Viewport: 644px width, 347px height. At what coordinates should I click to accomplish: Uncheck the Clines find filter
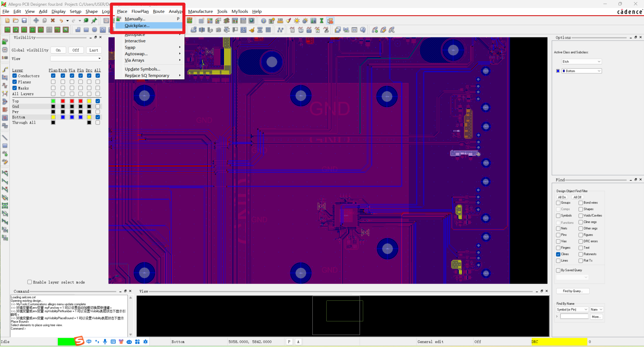(x=558, y=254)
